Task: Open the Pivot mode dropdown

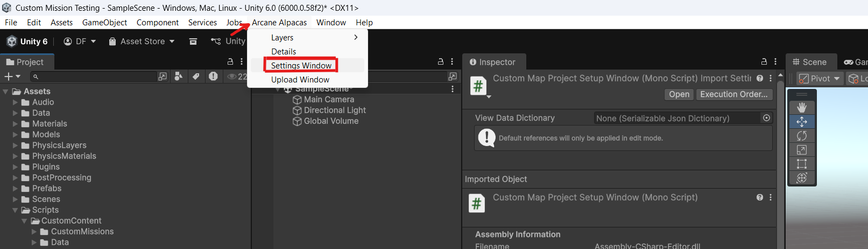Action: point(820,79)
